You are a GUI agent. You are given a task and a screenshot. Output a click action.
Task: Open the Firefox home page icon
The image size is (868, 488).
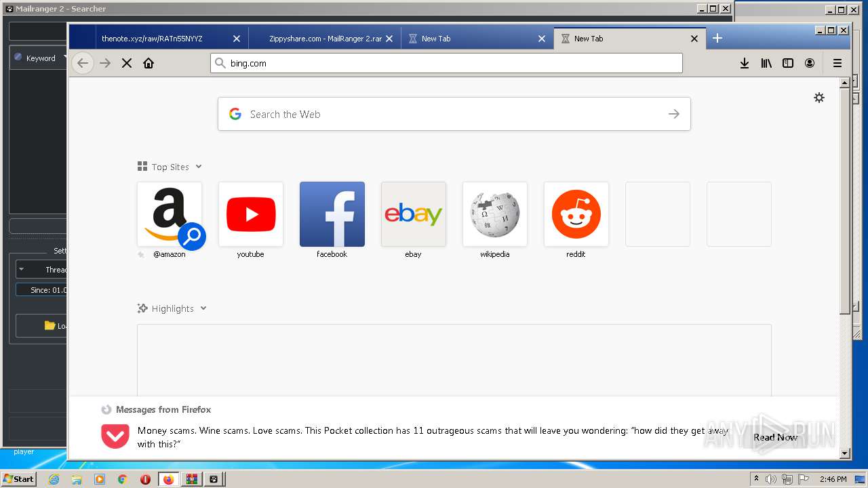tap(149, 63)
